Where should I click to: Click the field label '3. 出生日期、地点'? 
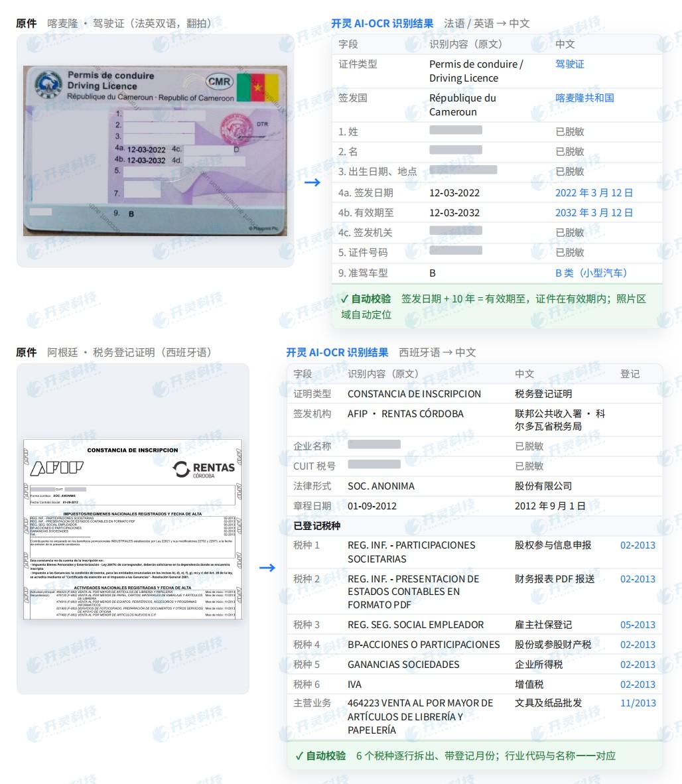tap(377, 172)
